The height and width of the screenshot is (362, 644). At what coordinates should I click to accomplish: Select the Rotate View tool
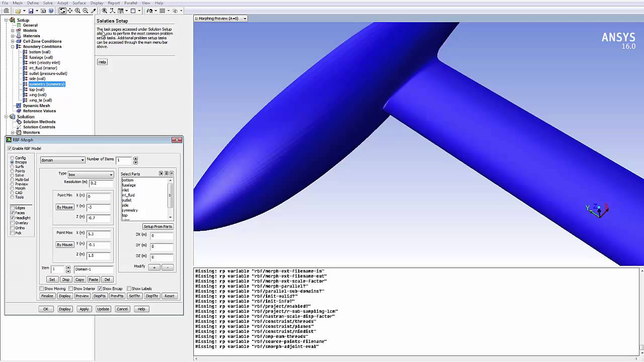(62, 11)
